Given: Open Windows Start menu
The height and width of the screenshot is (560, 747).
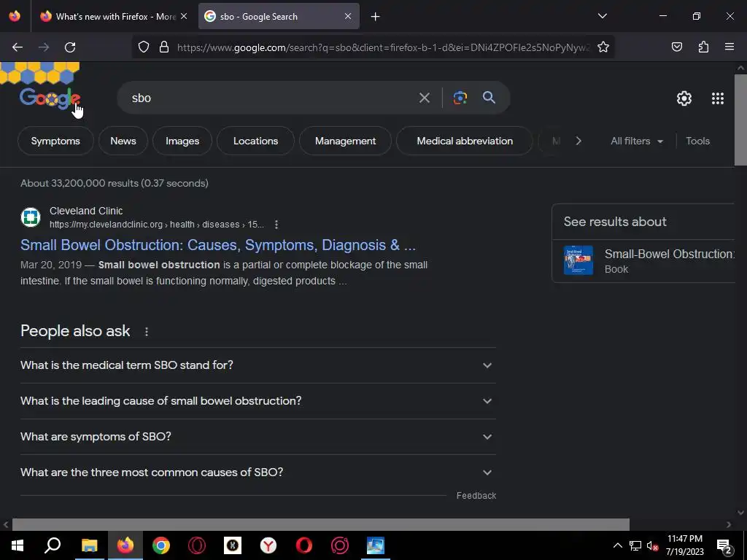Looking at the screenshot, I should tap(18, 545).
